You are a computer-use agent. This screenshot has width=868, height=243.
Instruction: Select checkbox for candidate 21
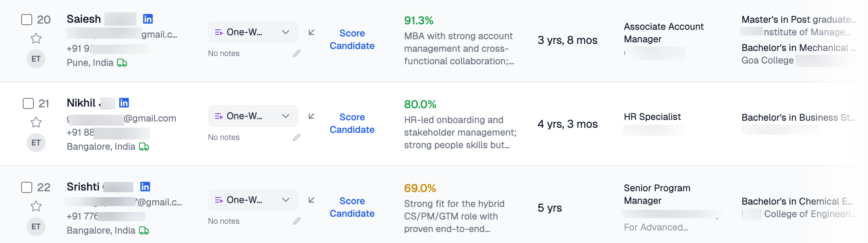pyautogui.click(x=28, y=103)
